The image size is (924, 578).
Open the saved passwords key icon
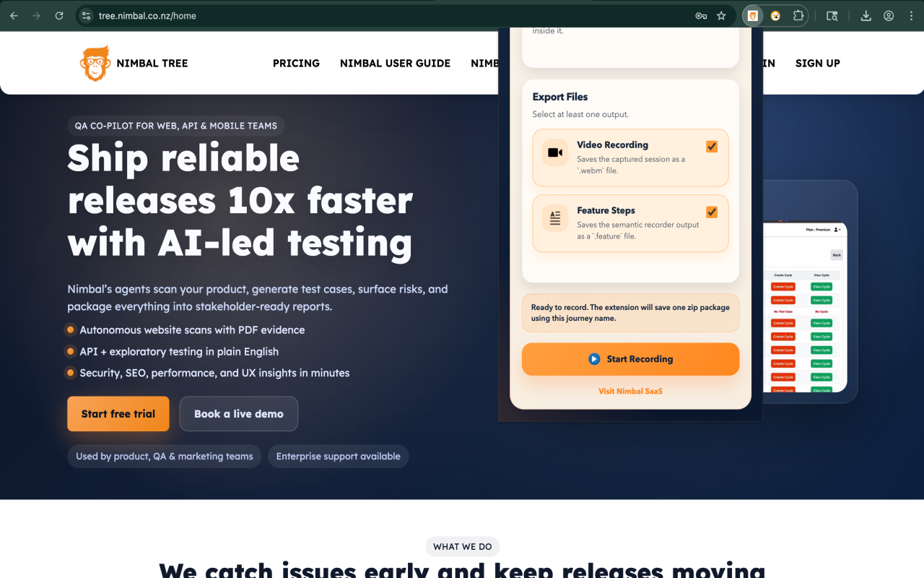click(701, 15)
